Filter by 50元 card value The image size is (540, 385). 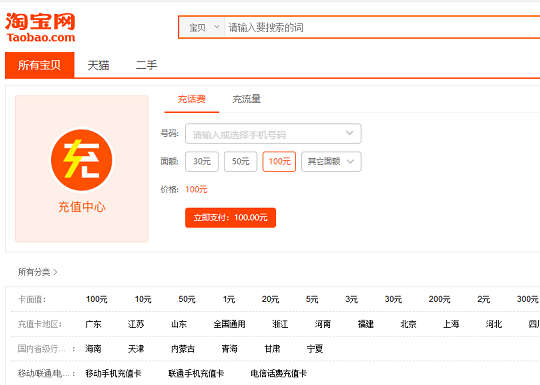(x=187, y=299)
